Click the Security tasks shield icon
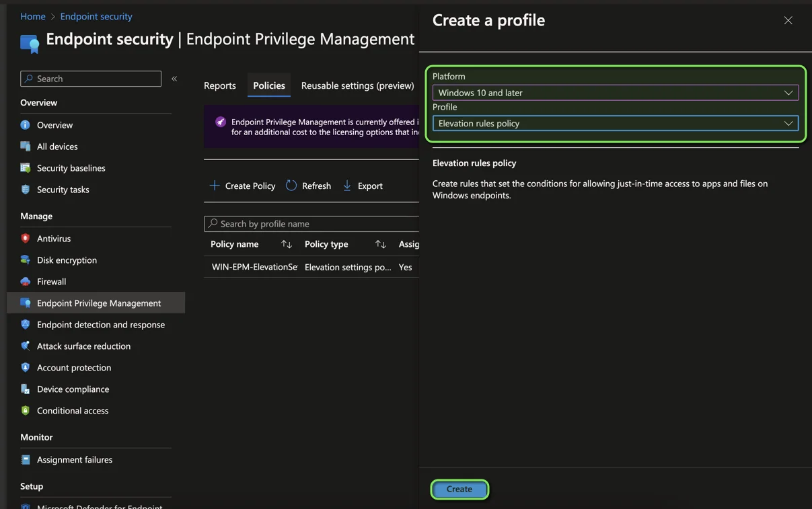The width and height of the screenshot is (812, 509). coord(26,190)
